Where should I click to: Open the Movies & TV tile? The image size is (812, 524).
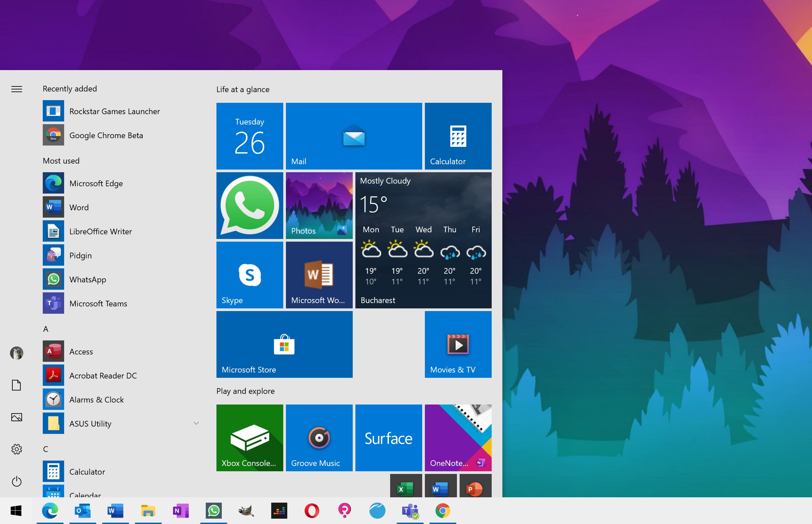pos(458,344)
